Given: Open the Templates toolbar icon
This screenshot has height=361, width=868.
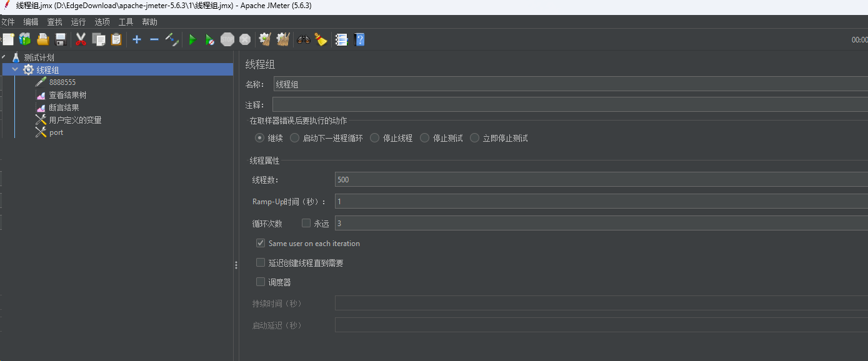Looking at the screenshot, I should (25, 39).
